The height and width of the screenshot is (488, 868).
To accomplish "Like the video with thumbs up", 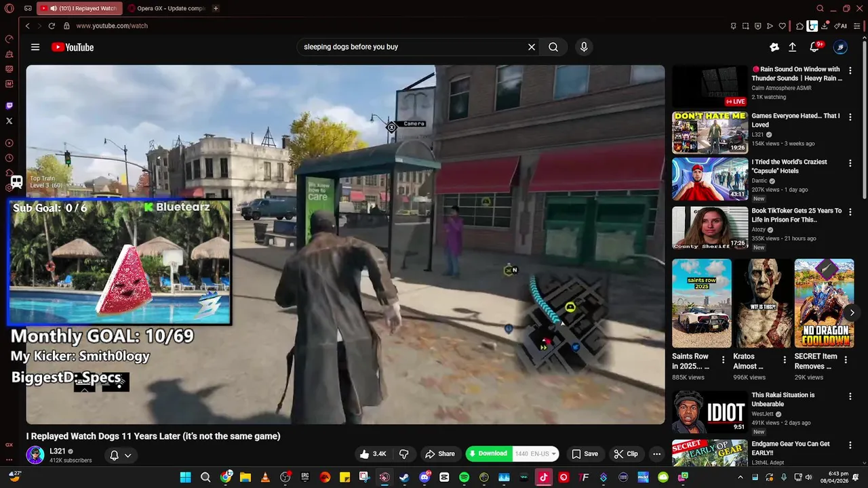I will click(373, 454).
